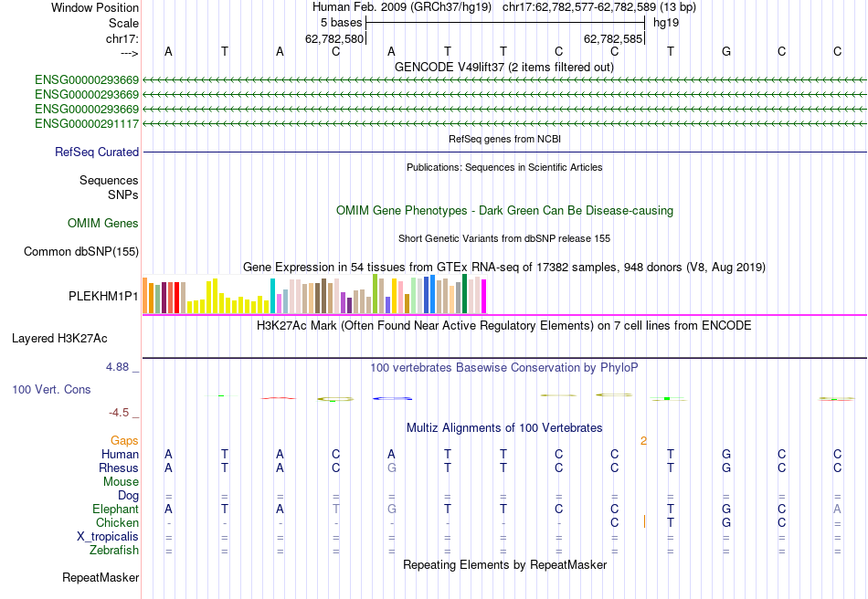
Task: Click the magenta bar ending the GTEx chart
Action: point(483,297)
